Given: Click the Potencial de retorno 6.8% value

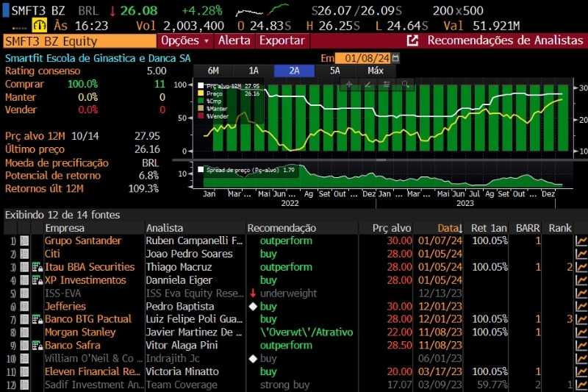Looking at the screenshot, I should pos(149,176).
